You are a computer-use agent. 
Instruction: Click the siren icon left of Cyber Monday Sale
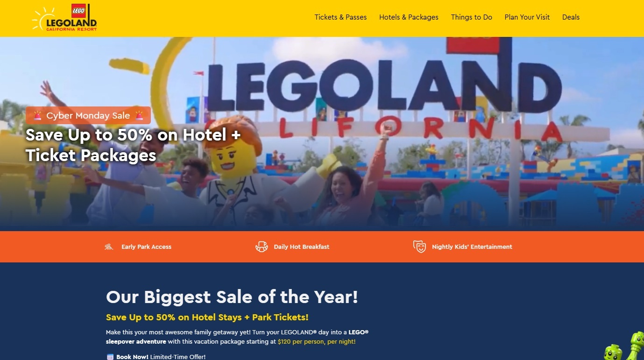[37, 115]
